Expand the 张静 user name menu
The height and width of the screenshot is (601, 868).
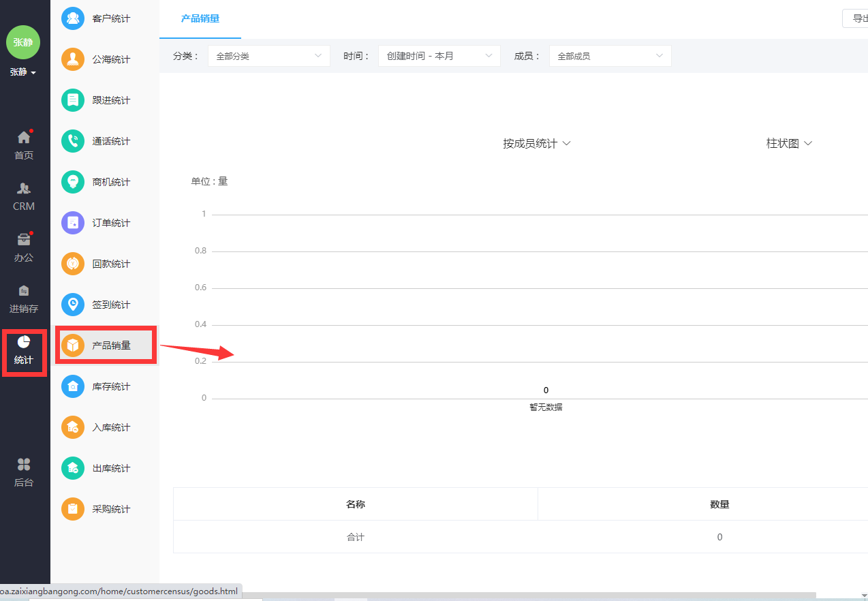coord(23,72)
